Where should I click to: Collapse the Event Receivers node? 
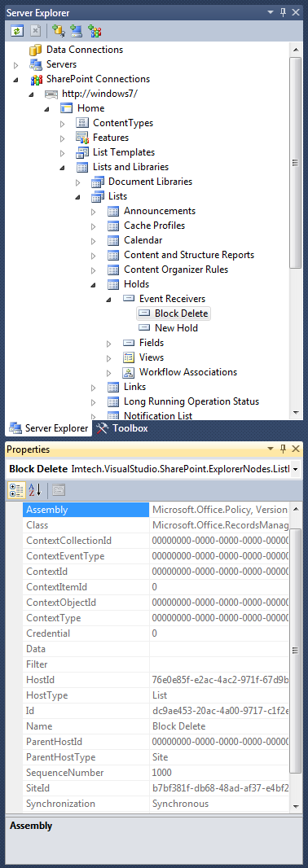109,300
